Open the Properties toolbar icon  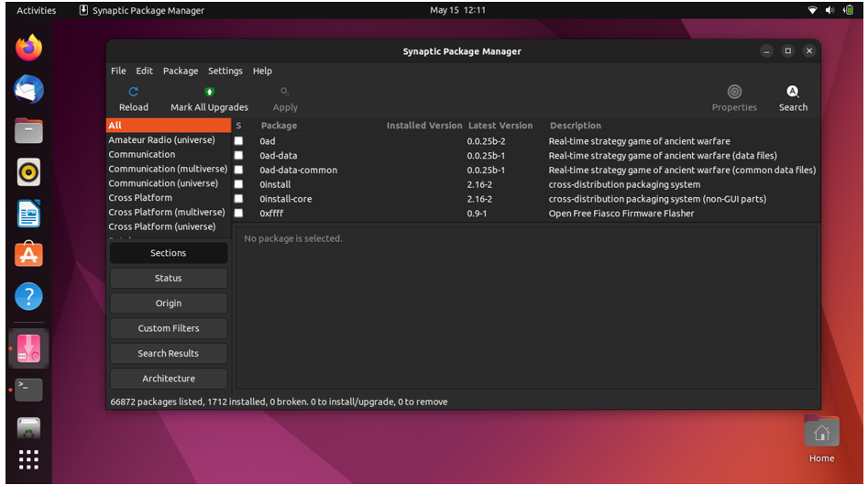coord(734,92)
